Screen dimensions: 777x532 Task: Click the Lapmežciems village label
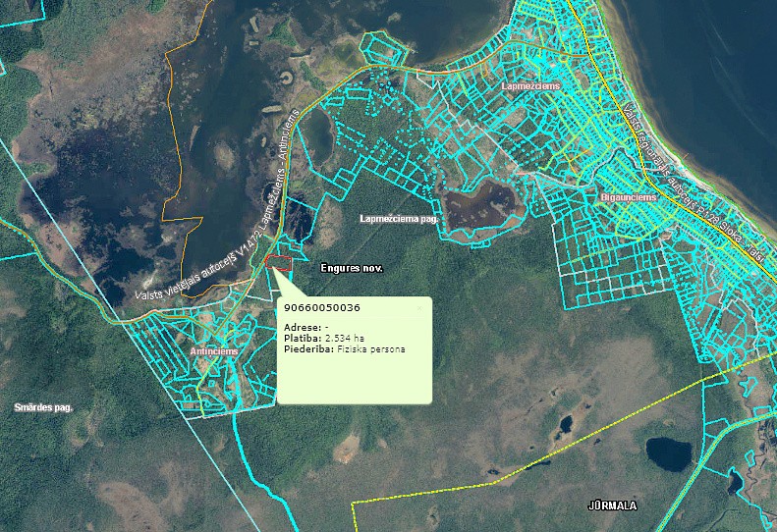(x=529, y=86)
